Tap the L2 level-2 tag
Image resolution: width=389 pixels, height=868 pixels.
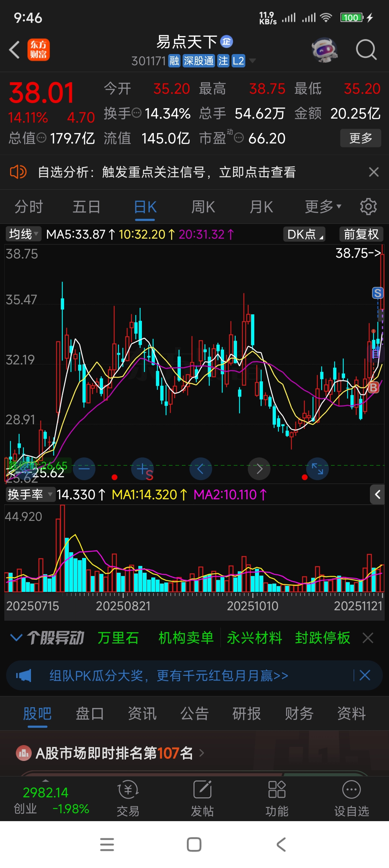coord(238,61)
